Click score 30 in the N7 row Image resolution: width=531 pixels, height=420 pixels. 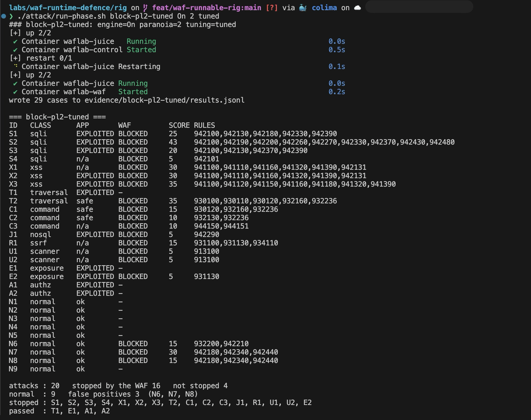(173, 352)
